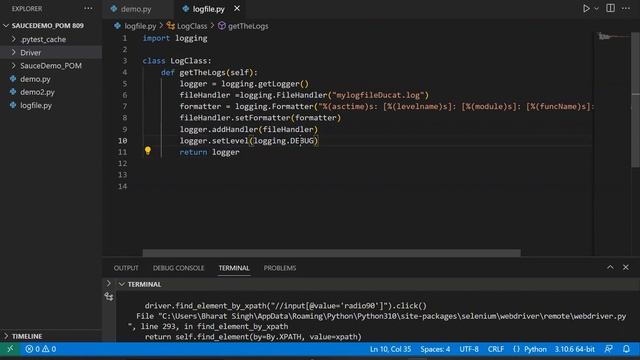Click 'import logging' on line 1
640x360 pixels.
[175, 38]
